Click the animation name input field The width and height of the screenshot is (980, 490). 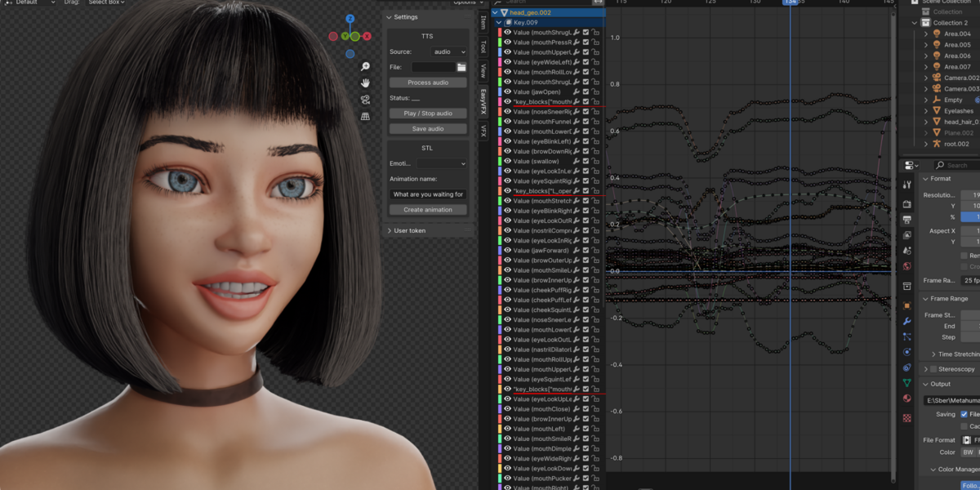tap(426, 196)
